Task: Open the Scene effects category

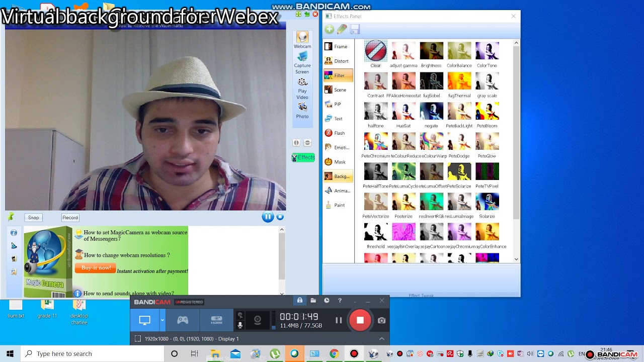Action: point(338,90)
